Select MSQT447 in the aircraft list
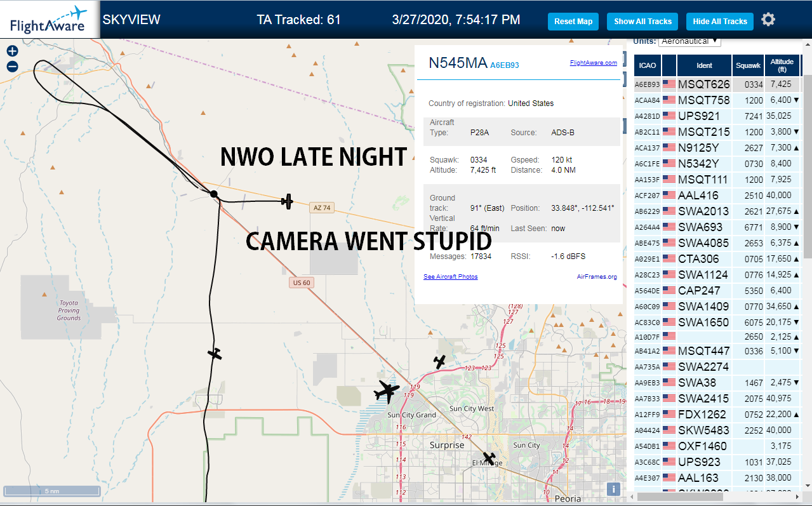This screenshot has width=812, height=506. [704, 350]
